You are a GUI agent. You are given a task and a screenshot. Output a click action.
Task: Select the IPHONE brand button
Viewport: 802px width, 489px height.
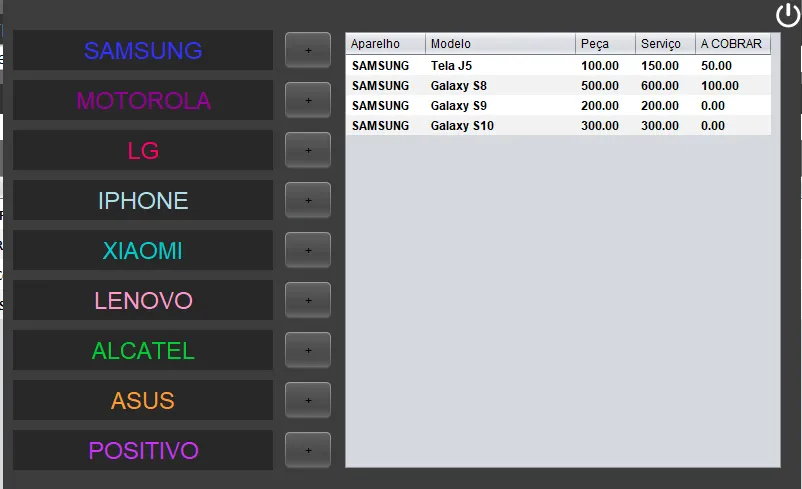[x=143, y=200]
